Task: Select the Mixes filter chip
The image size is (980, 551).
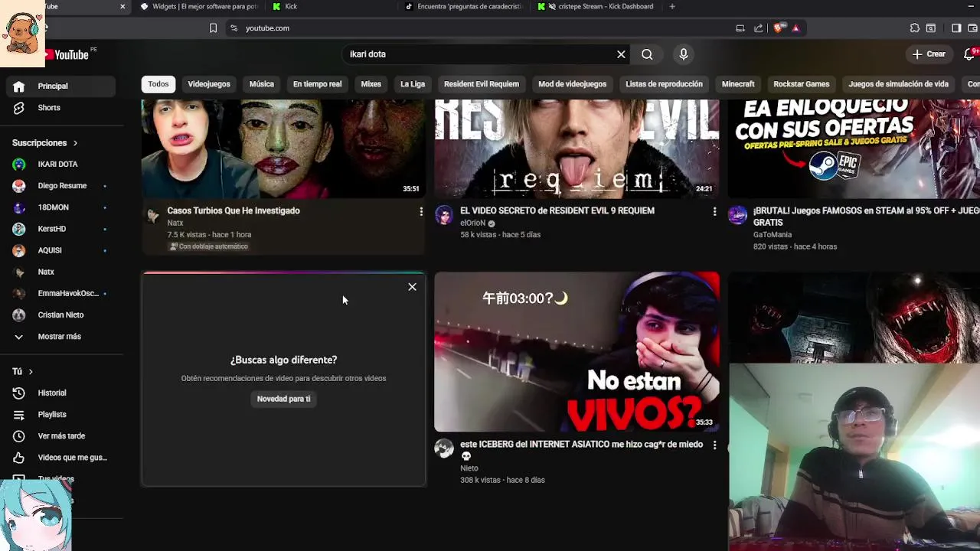Action: click(x=371, y=84)
